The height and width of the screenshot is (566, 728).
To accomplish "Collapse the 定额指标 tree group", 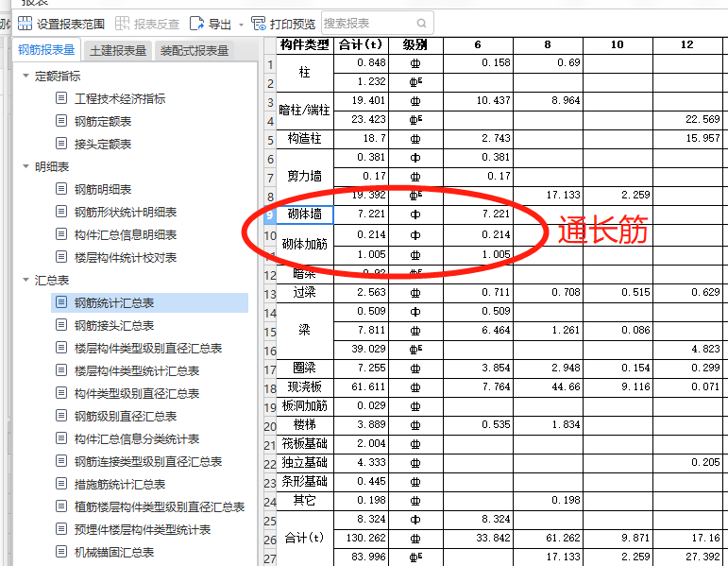I will 26,76.
